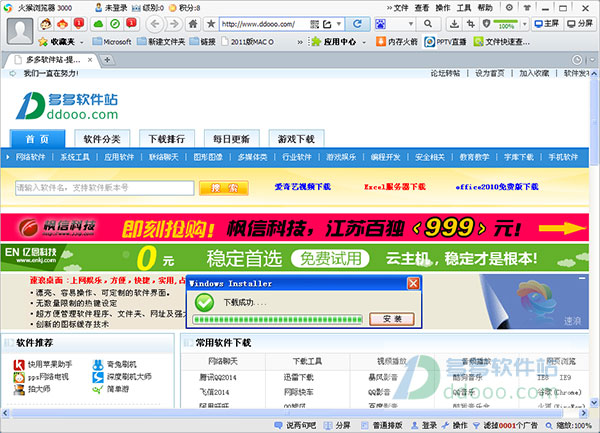This screenshot has width=600, height=433.
Task: Expand the 应用中心 dropdown arrow
Action: tap(364, 42)
